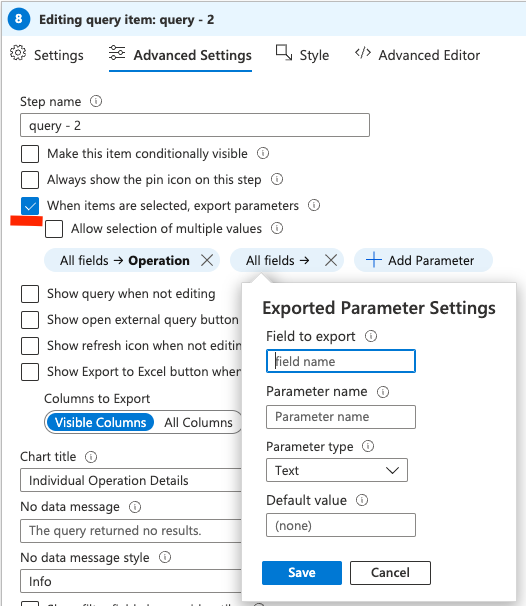This screenshot has height=606, width=526.
Task: Click the Add Parameter button
Action: 423,260
